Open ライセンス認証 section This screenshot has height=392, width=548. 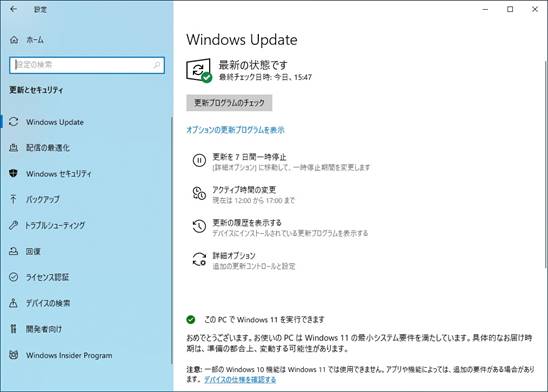tap(48, 277)
